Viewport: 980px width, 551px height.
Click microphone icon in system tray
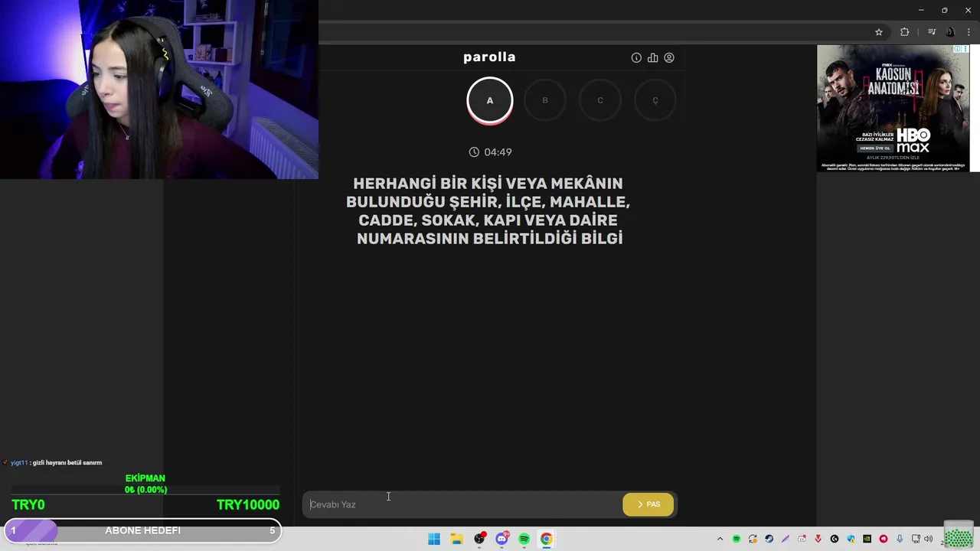(x=900, y=539)
